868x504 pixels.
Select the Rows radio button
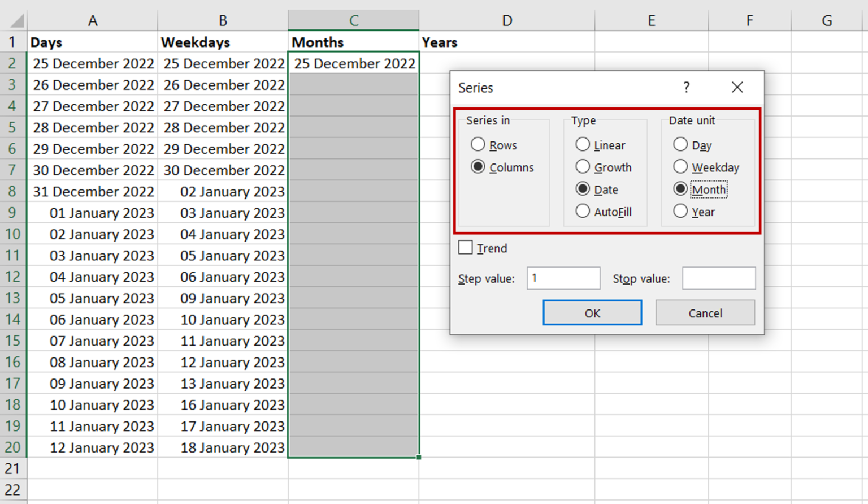[x=478, y=144]
